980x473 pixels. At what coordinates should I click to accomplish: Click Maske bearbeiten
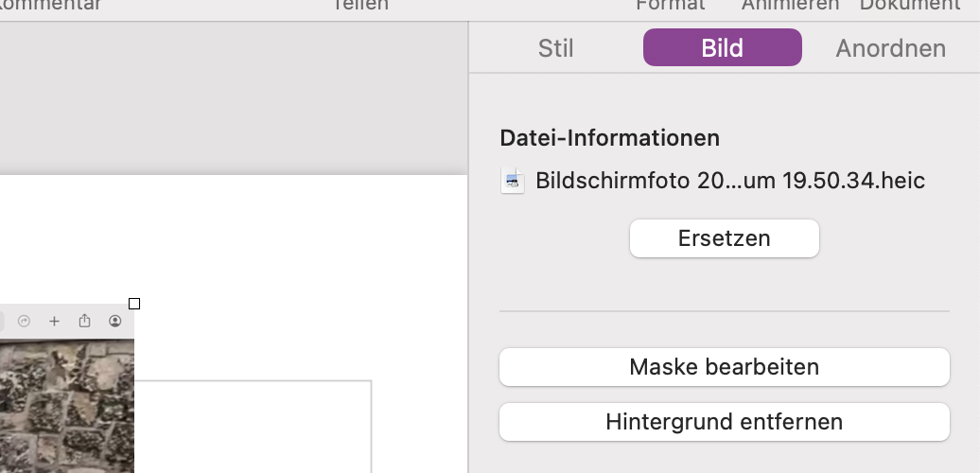pos(724,367)
